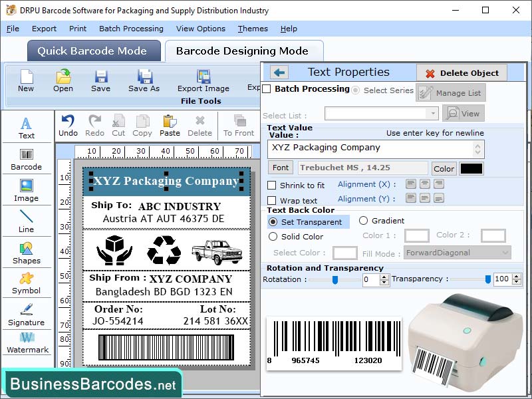Select the Signature tool
The image size is (532, 399).
point(27,313)
